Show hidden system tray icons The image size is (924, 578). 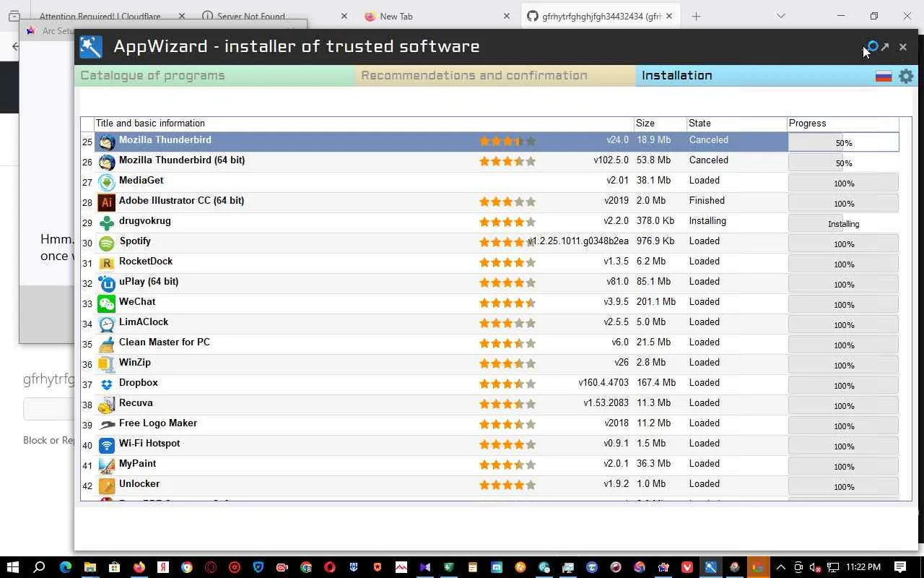click(x=780, y=567)
